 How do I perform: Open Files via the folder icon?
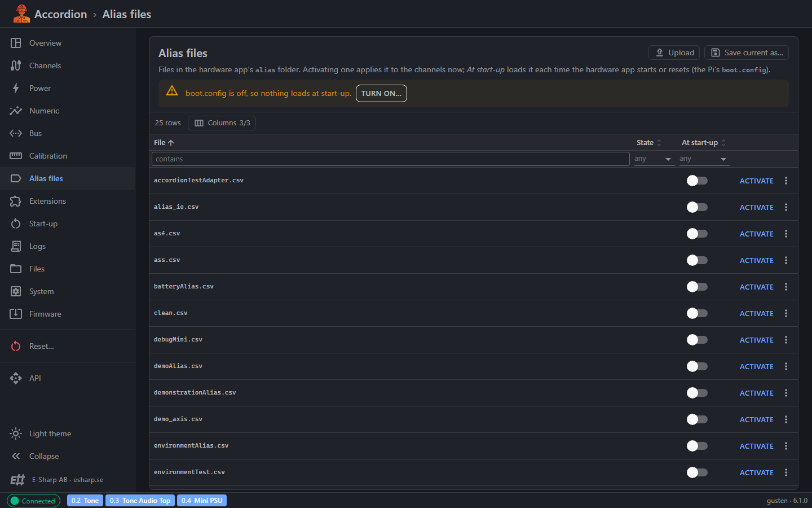pos(16,269)
